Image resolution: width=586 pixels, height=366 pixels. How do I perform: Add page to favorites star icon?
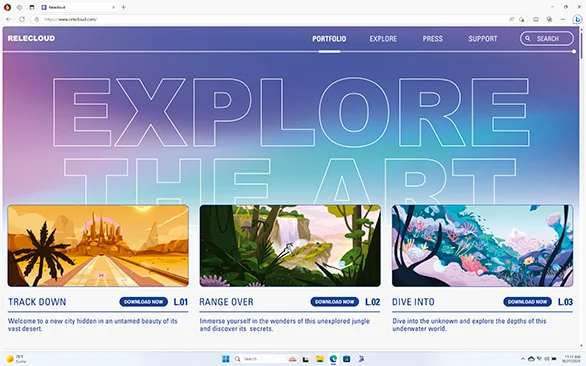click(x=522, y=19)
